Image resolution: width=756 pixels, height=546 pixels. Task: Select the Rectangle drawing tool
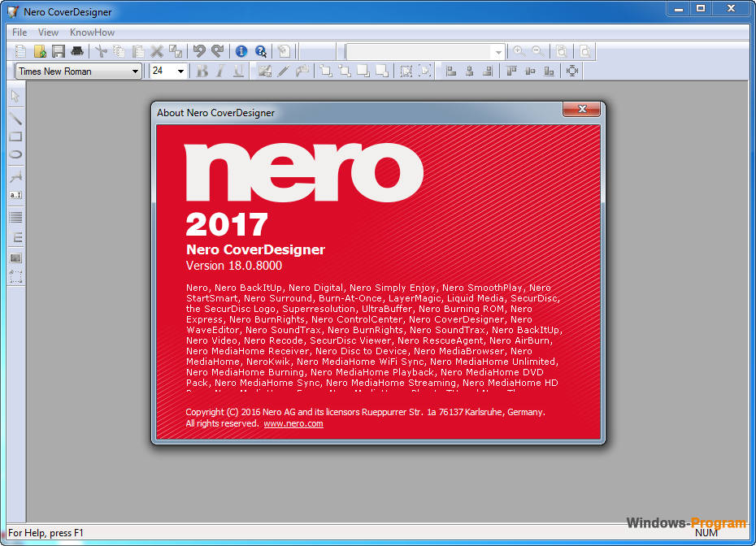(x=15, y=136)
